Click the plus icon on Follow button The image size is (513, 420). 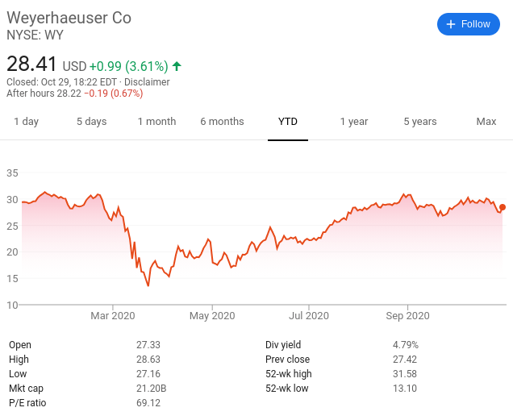451,24
